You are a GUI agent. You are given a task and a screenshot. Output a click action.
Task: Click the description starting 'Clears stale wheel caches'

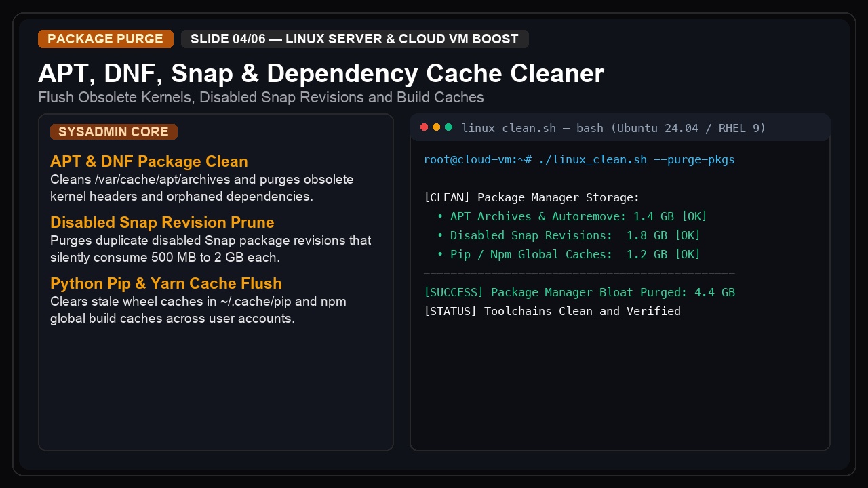coord(199,310)
